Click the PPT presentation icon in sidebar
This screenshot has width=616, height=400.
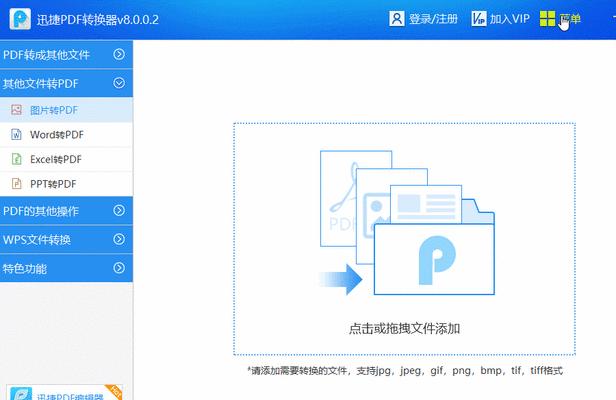16,183
